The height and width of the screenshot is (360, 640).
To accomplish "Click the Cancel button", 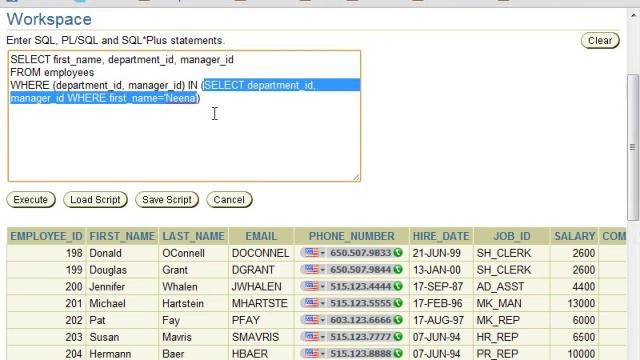I will 229,200.
